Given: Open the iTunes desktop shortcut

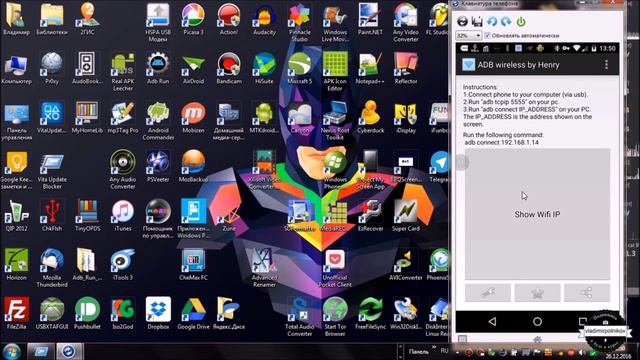Looking at the screenshot, I should [122, 215].
